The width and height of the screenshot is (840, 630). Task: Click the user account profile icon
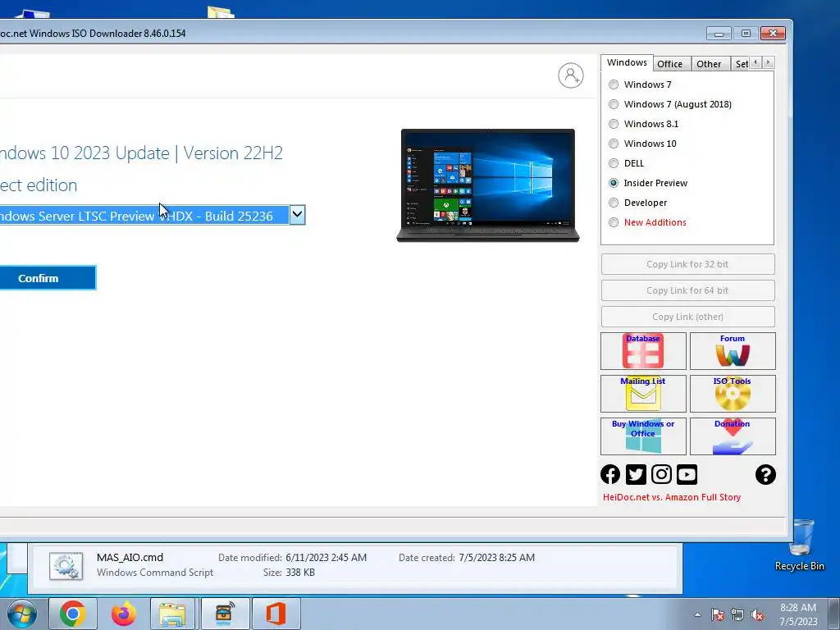571,75
